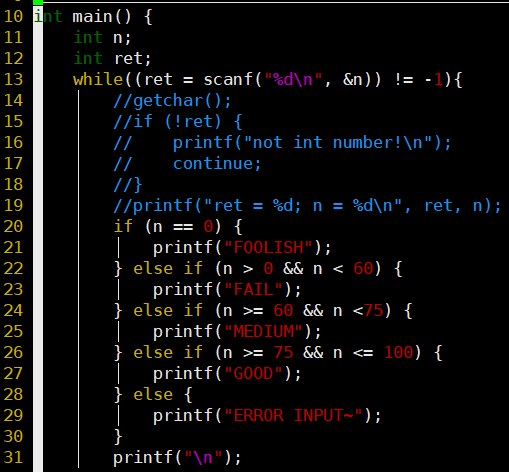The image size is (509, 472).
Task: Click the commented continue; statement
Action: pos(217,164)
